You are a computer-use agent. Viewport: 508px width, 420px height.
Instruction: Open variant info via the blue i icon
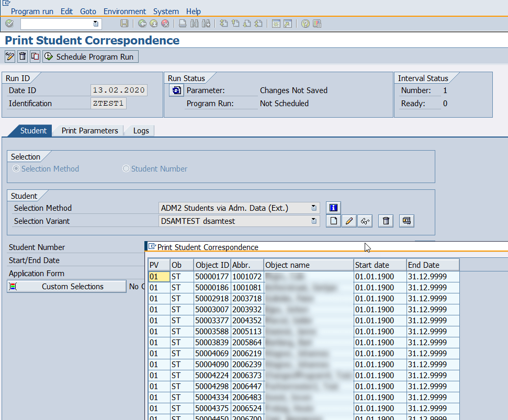(x=333, y=208)
